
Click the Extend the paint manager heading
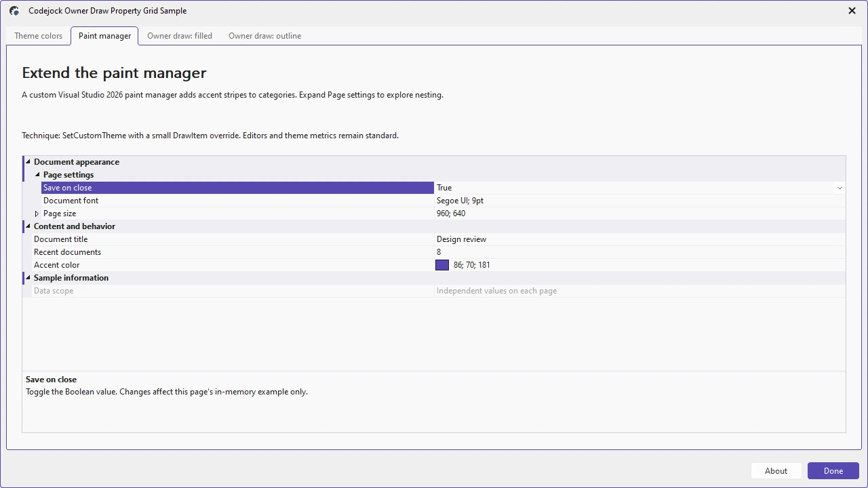[114, 73]
